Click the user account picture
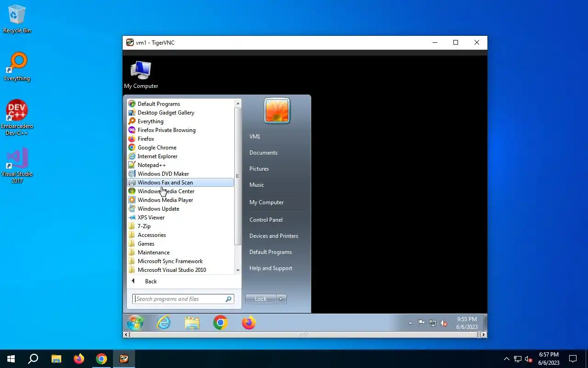This screenshot has width=588, height=368. [x=277, y=111]
